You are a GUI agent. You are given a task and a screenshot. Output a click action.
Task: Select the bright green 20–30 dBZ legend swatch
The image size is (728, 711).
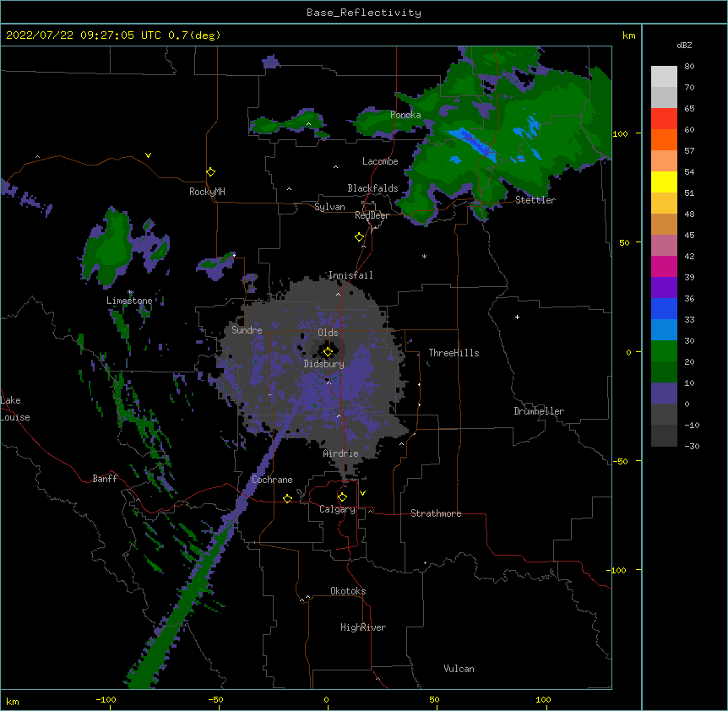(664, 351)
